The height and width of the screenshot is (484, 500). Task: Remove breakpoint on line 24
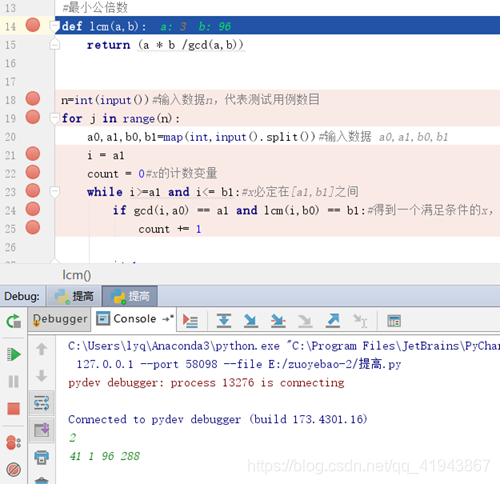[x=33, y=210]
